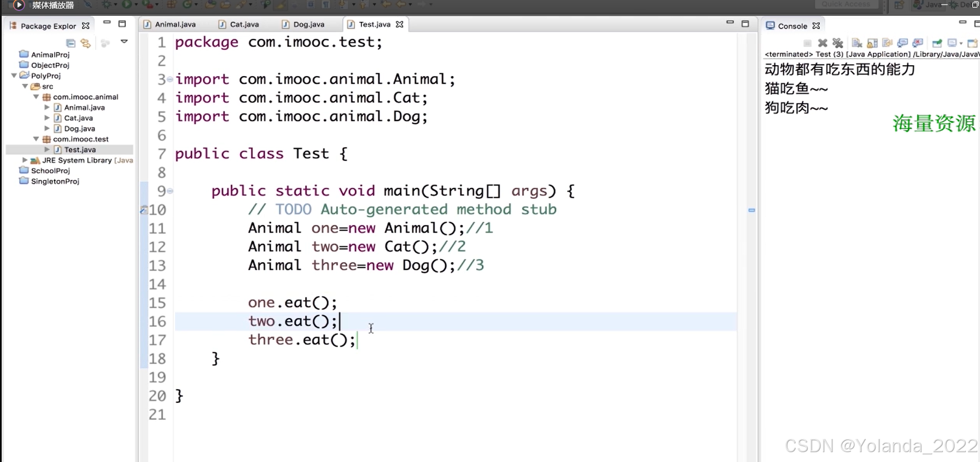Maximize the editor area
980x462 pixels.
pyautogui.click(x=745, y=24)
